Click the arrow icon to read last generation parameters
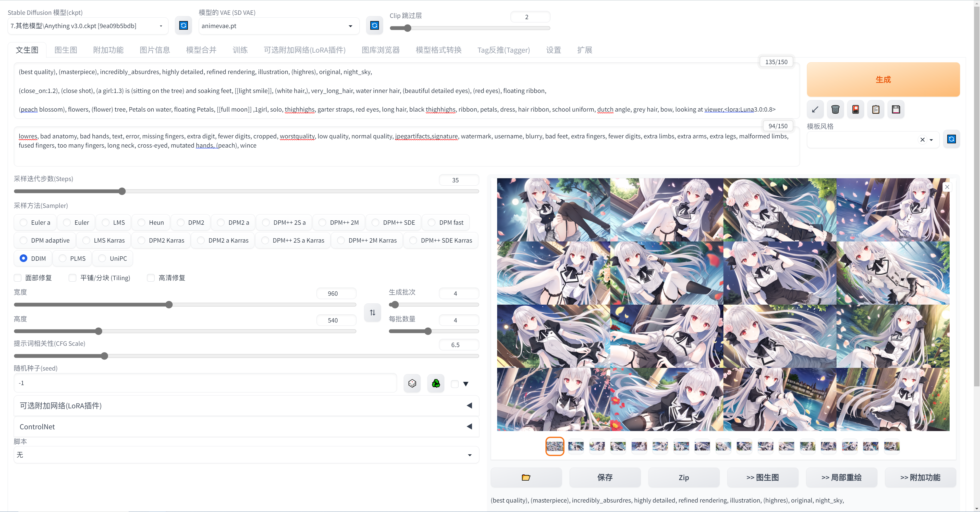The image size is (980, 512). 815,110
